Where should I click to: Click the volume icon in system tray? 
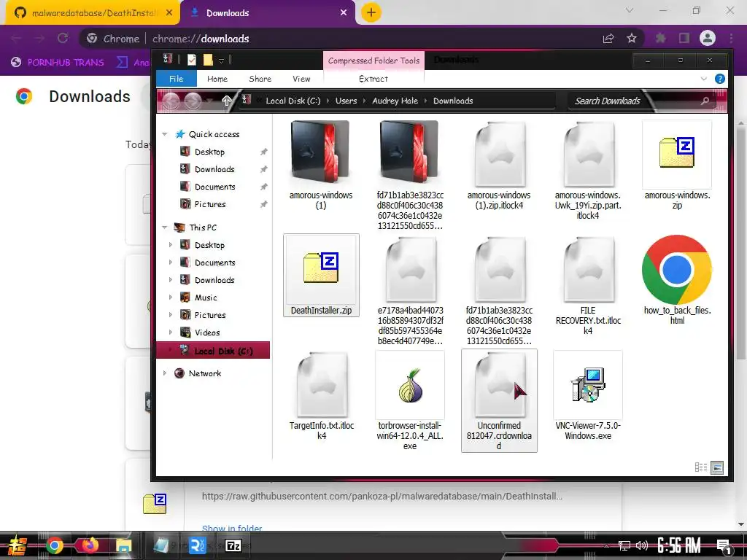(x=642, y=545)
